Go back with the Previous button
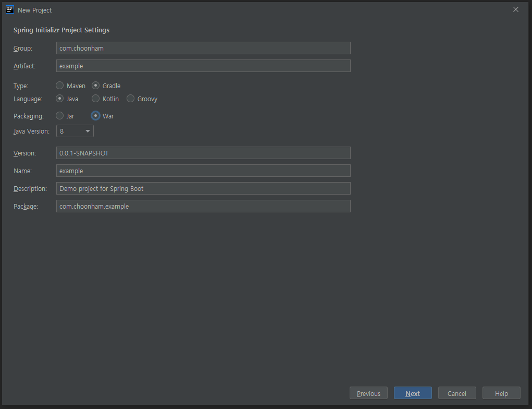 pyautogui.click(x=368, y=393)
